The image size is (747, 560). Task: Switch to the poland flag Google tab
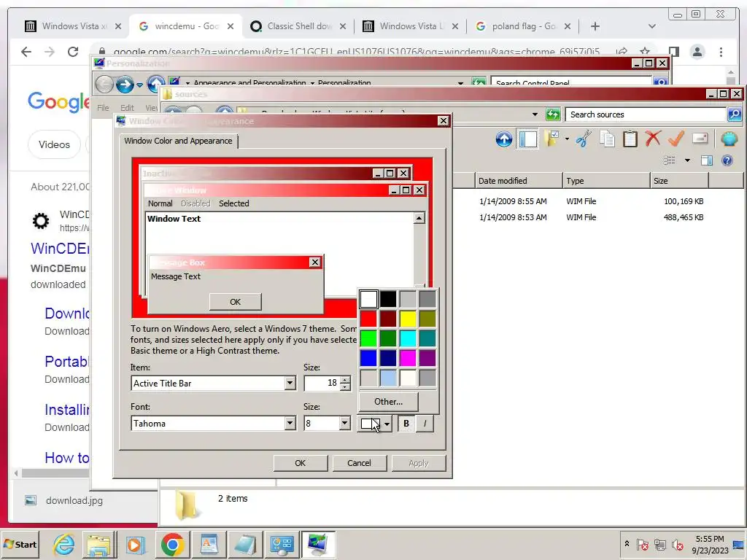pyautogui.click(x=524, y=26)
